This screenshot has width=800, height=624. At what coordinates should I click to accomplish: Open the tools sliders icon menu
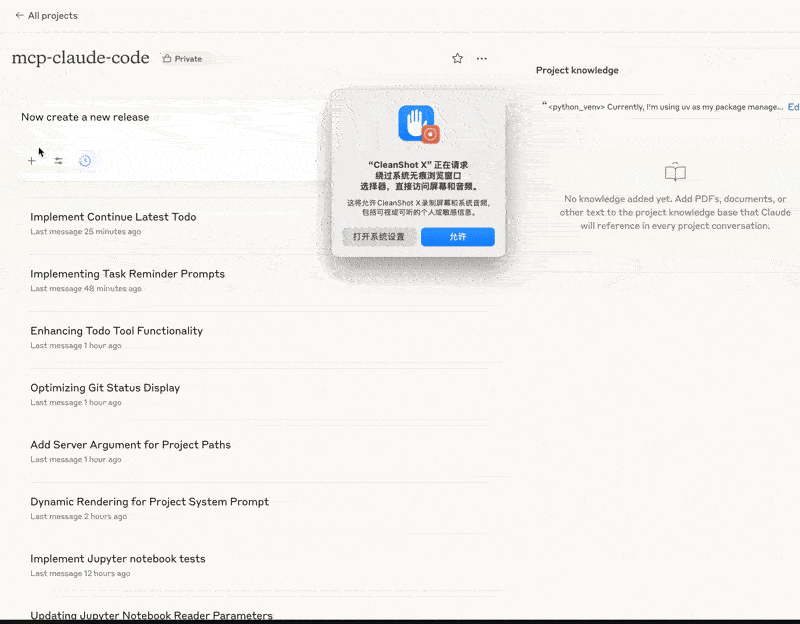coord(58,161)
